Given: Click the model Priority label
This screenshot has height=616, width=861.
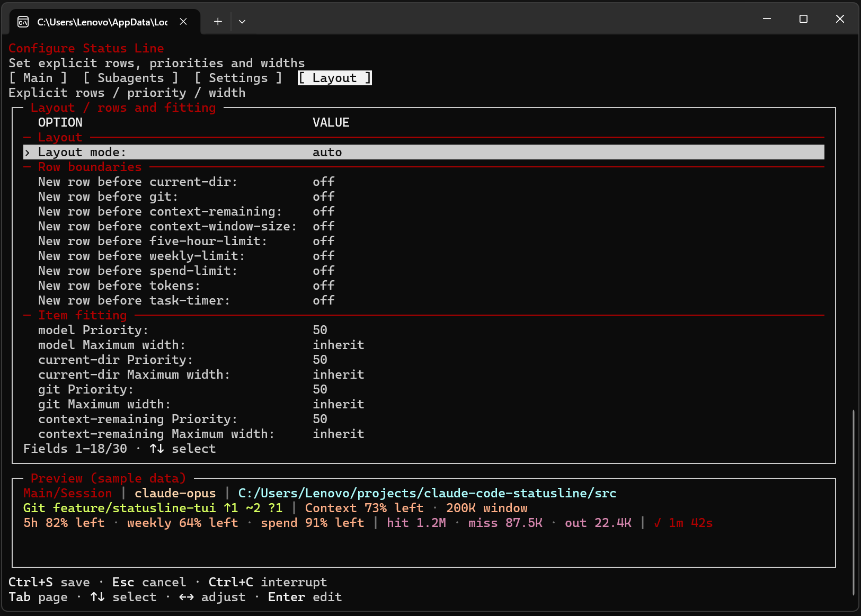Looking at the screenshot, I should tap(93, 330).
